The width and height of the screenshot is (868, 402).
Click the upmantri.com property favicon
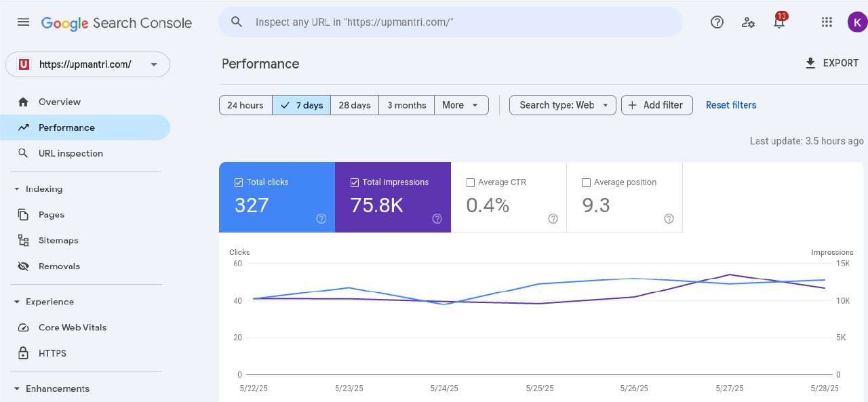click(24, 64)
